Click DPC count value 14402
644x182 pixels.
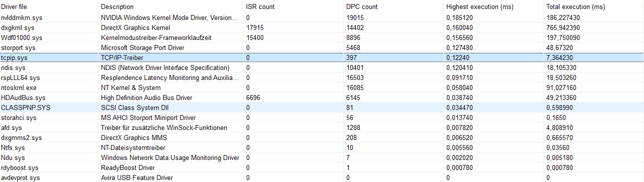click(355, 27)
